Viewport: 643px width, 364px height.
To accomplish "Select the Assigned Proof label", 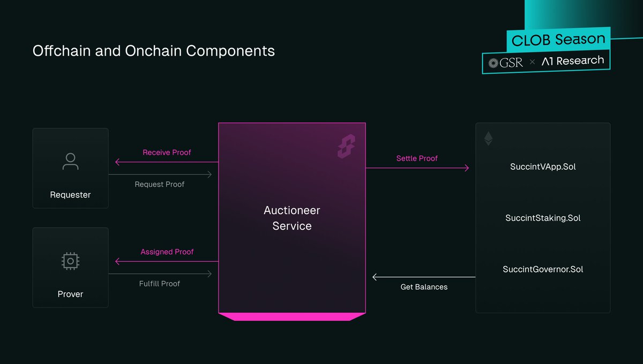I will point(167,252).
